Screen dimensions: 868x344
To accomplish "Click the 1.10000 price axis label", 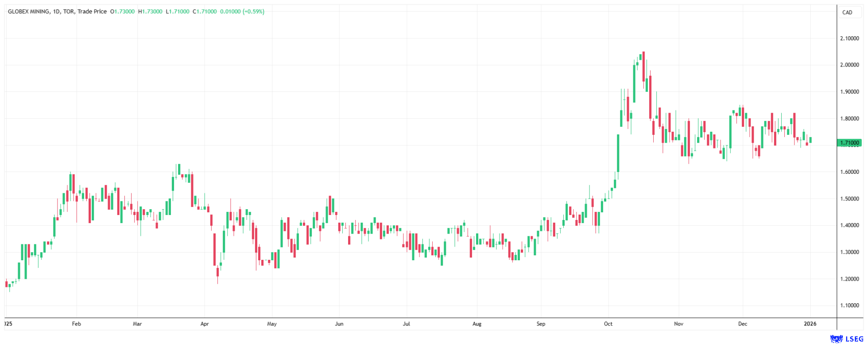I will [x=849, y=306].
